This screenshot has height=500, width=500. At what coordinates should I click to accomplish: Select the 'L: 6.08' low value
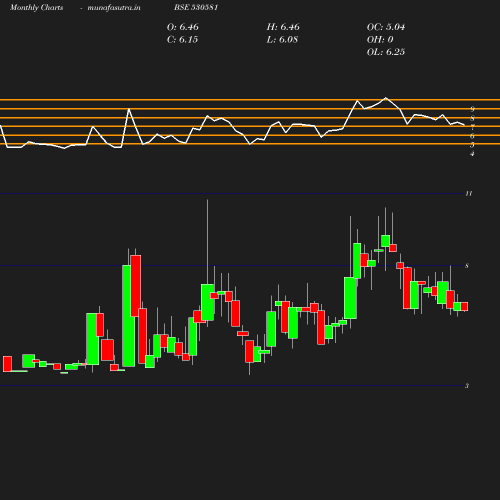[x=282, y=40]
